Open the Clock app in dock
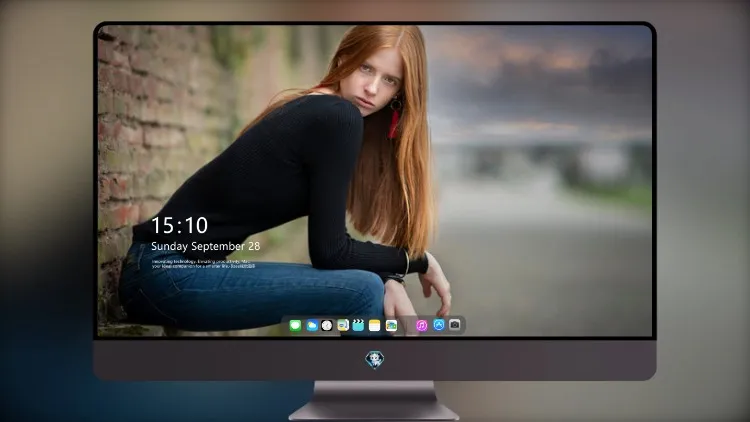The image size is (750, 422). [x=327, y=326]
